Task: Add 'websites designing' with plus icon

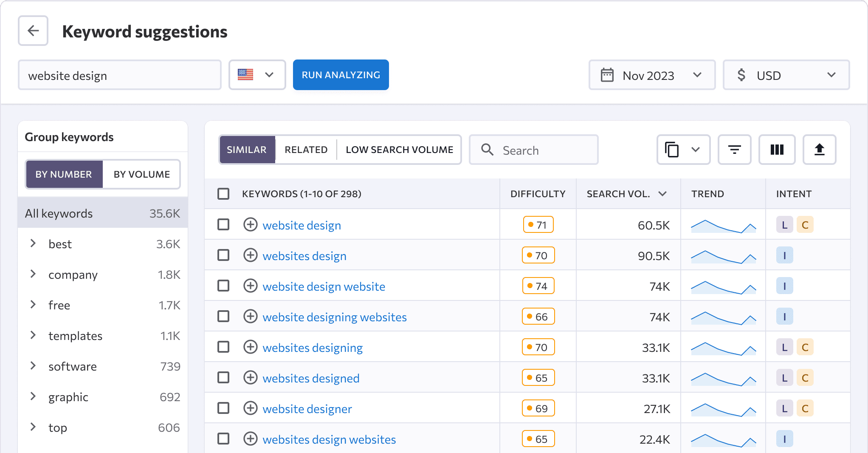Action: pos(251,347)
